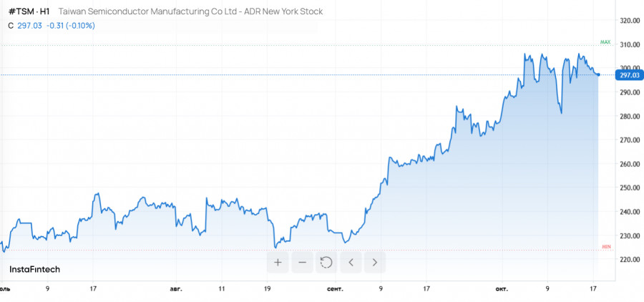Screen dimensions: 644x302
Task: Click the last price dot on the line
Action: click(598, 74)
